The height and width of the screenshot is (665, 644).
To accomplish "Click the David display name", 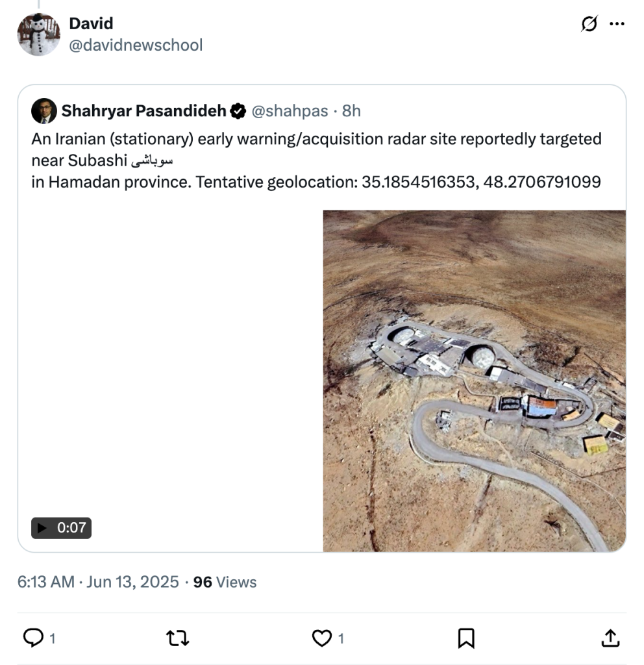I will (x=91, y=23).
